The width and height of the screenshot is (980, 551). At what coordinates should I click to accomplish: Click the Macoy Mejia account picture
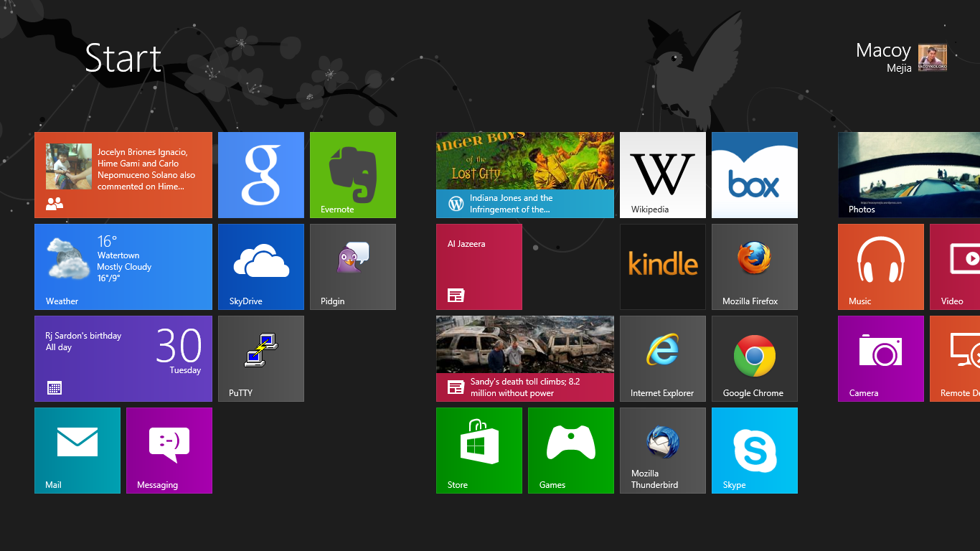932,57
